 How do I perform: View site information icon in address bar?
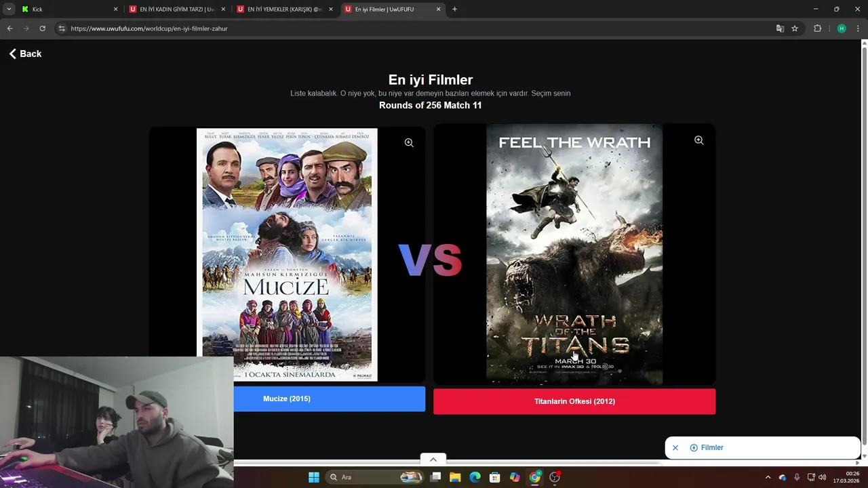pyautogui.click(x=62, y=28)
